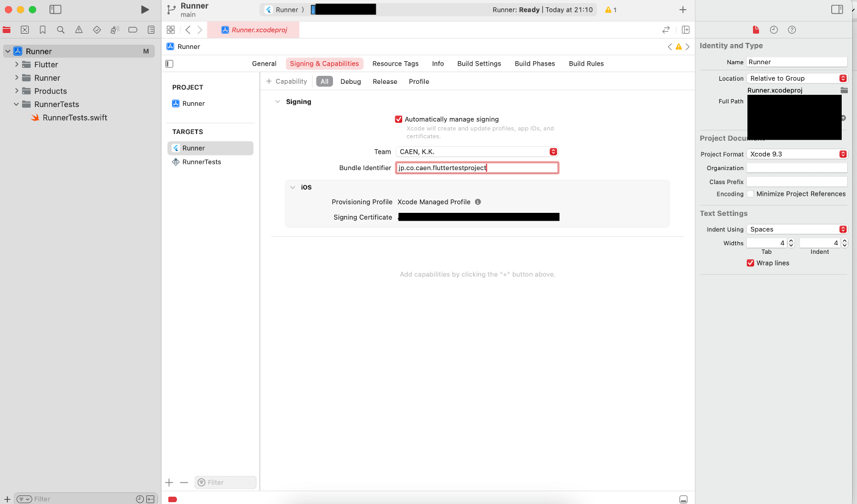Open the test navigator diamond icon

pyautogui.click(x=97, y=29)
